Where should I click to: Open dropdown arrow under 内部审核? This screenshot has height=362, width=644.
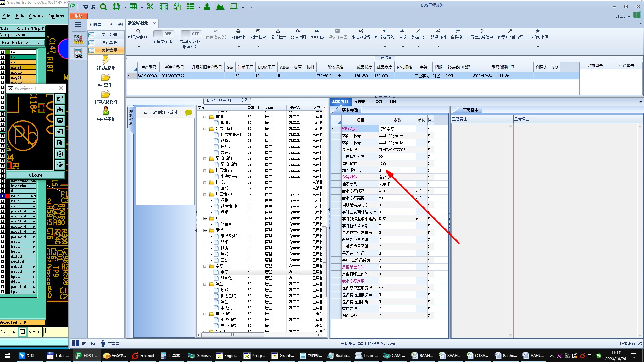coord(238,47)
